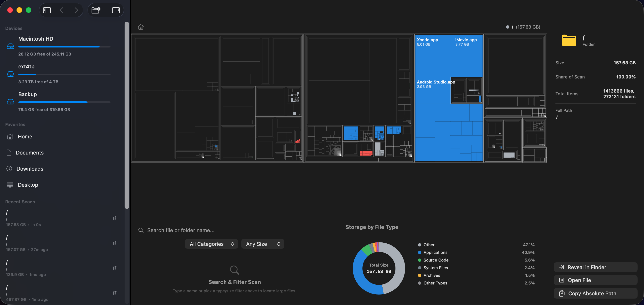This screenshot has height=305, width=644.
Task: Click Applications legend blue dot
Action: 419,252
